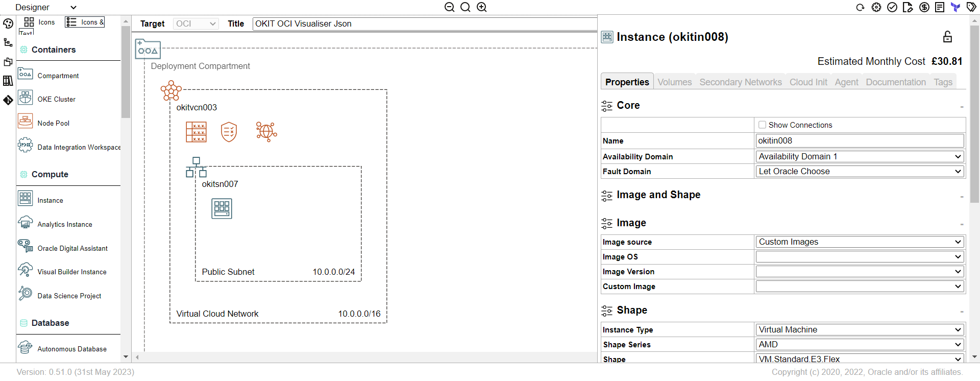This screenshot has width=980, height=381.
Task: Click the validate checkmark icon
Action: (x=892, y=7)
